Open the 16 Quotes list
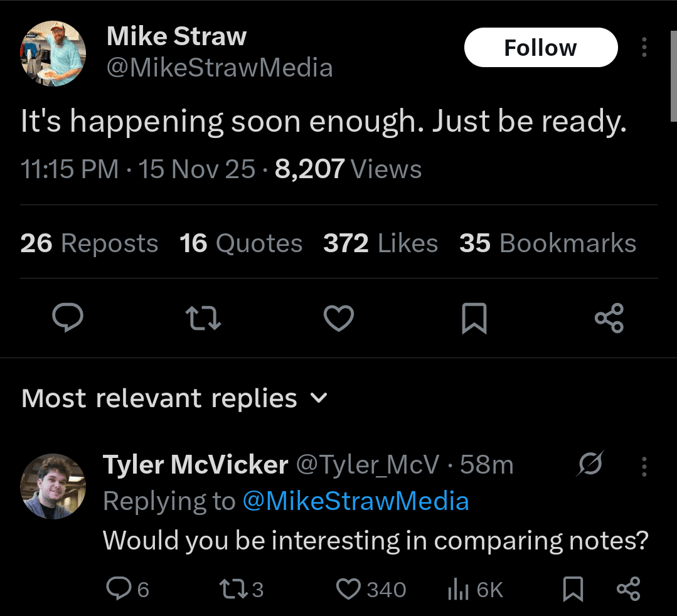Viewport: 677px width, 616px height. pos(241,243)
